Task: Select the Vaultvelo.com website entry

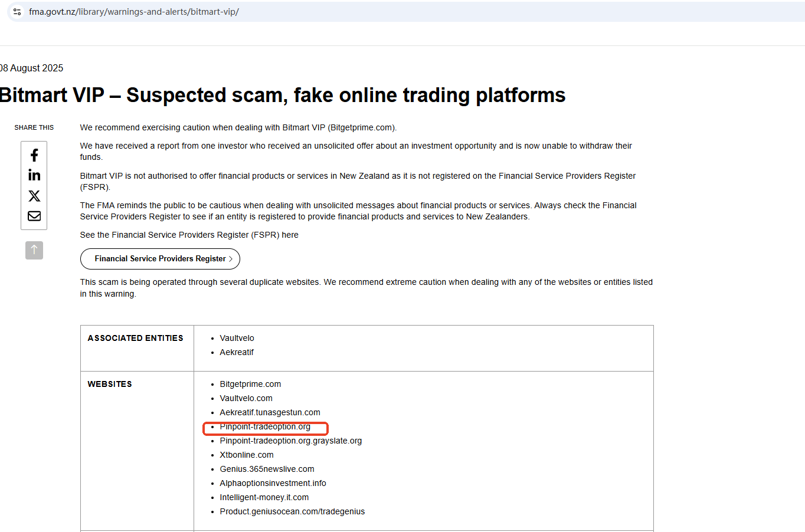Action: coord(246,399)
